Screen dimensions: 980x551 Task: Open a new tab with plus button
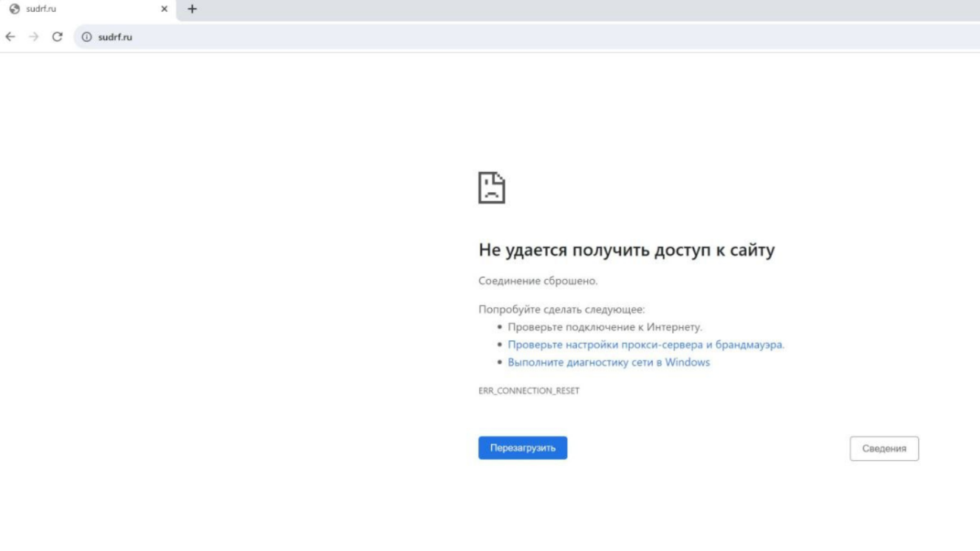(x=192, y=10)
